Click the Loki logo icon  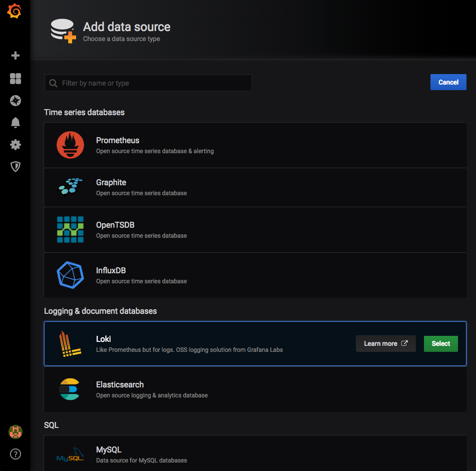(x=70, y=344)
